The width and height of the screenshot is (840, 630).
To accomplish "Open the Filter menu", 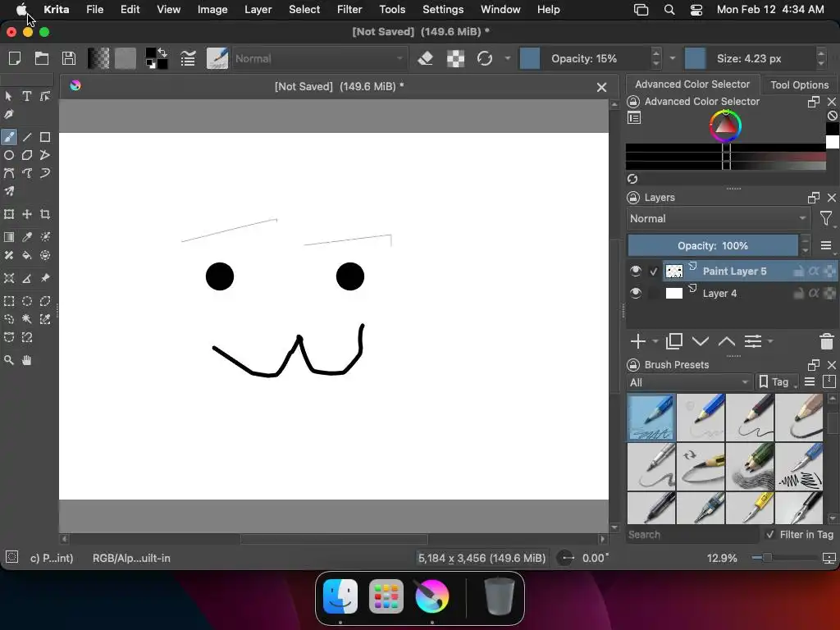I will (349, 9).
